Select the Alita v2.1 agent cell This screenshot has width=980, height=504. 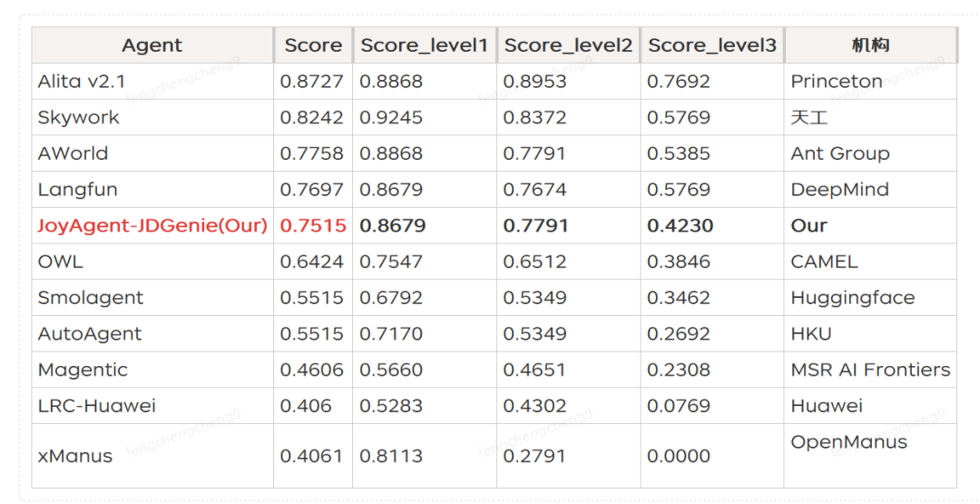pos(152,82)
